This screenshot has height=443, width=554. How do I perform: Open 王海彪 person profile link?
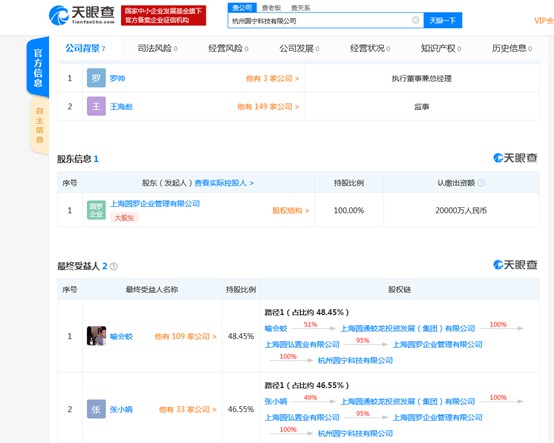point(121,106)
